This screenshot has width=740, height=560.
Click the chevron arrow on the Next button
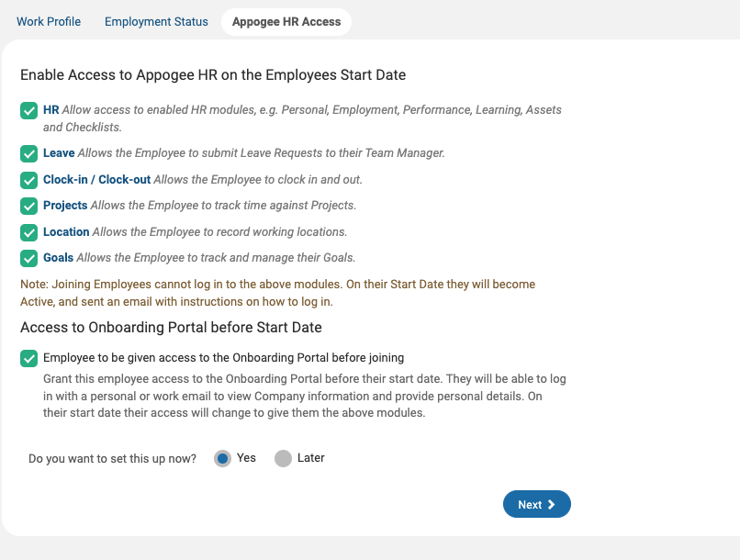point(553,504)
